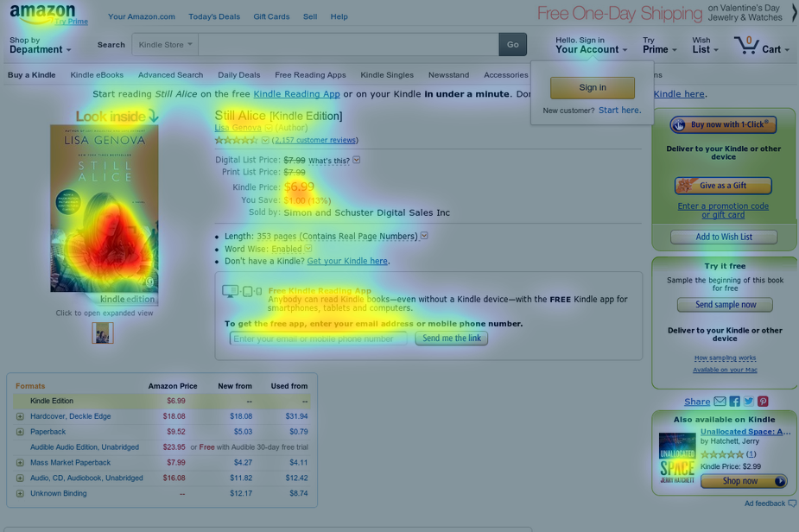Share on Facebook icon

[734, 402]
